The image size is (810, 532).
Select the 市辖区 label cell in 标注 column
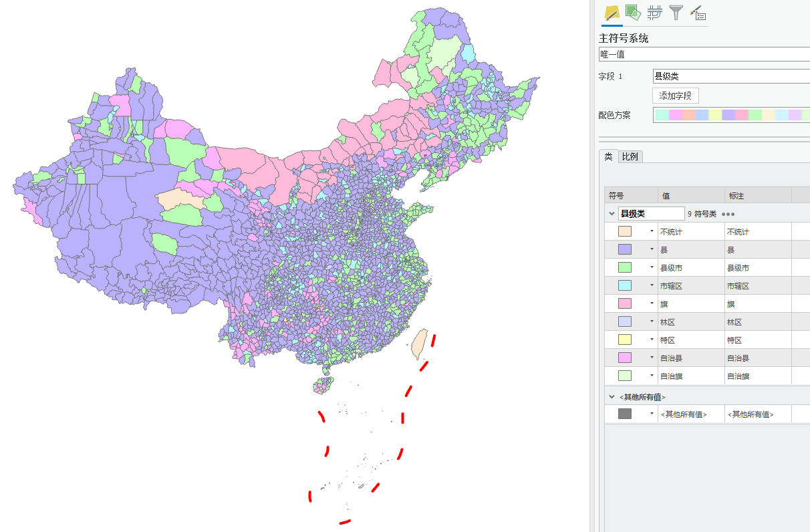point(758,286)
